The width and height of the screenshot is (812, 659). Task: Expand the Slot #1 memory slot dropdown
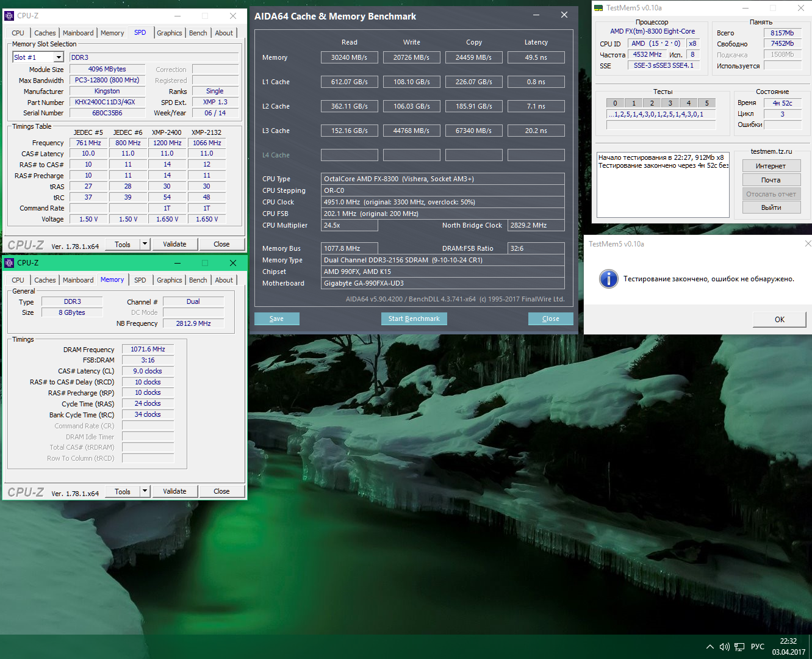[59, 57]
